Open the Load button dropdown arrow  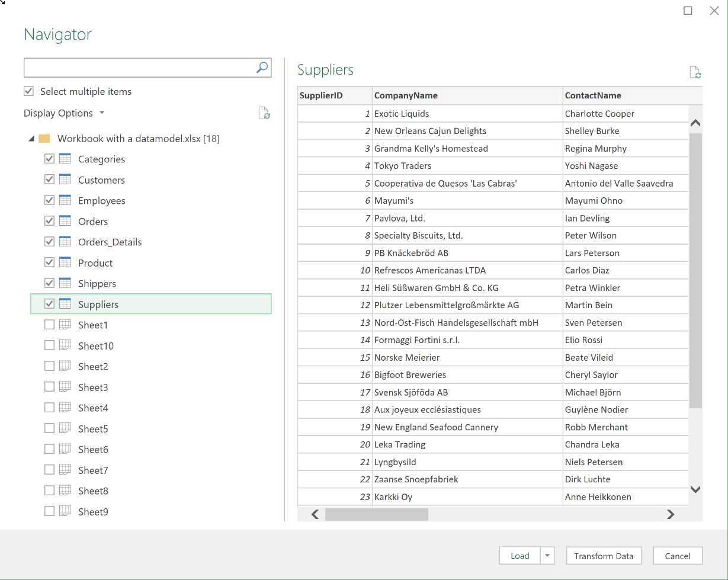[x=547, y=556]
